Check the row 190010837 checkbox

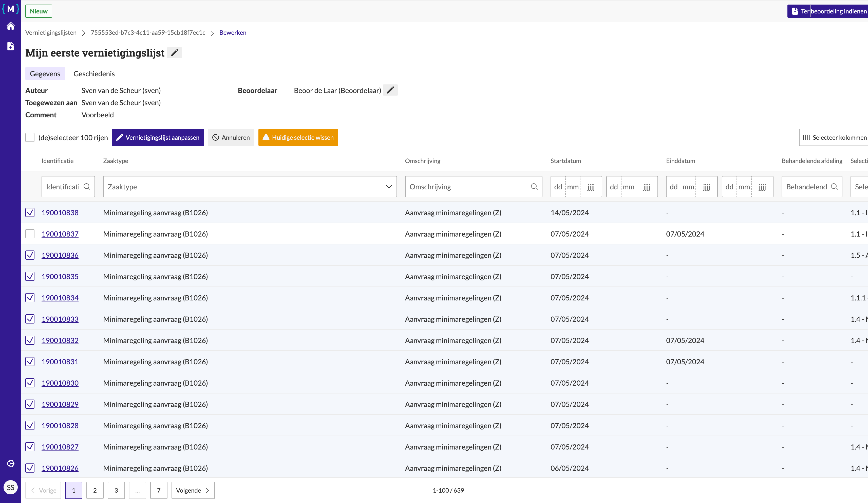30,234
